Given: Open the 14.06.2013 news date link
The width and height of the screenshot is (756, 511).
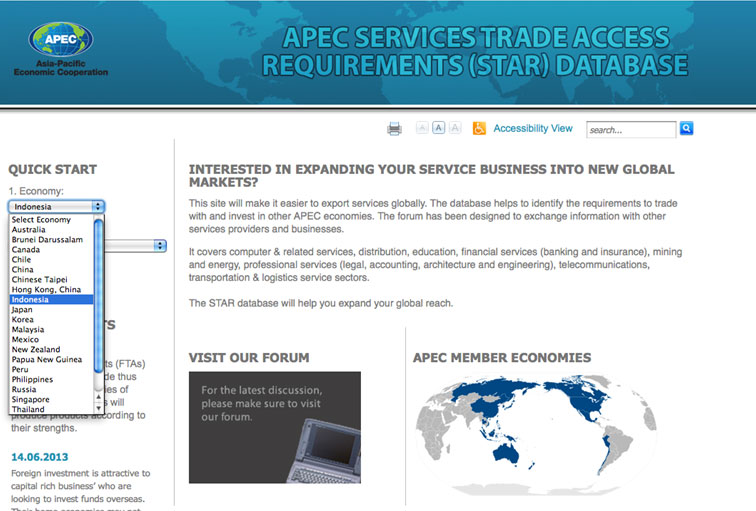Looking at the screenshot, I should [40, 457].
